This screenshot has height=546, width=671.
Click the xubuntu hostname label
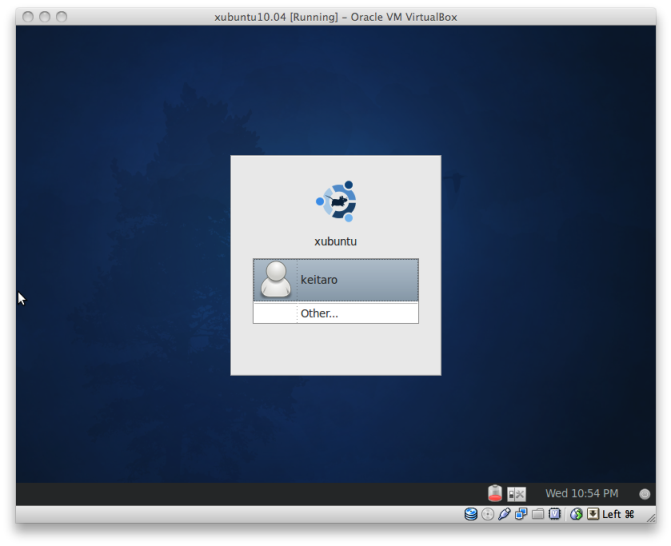pyautogui.click(x=336, y=241)
